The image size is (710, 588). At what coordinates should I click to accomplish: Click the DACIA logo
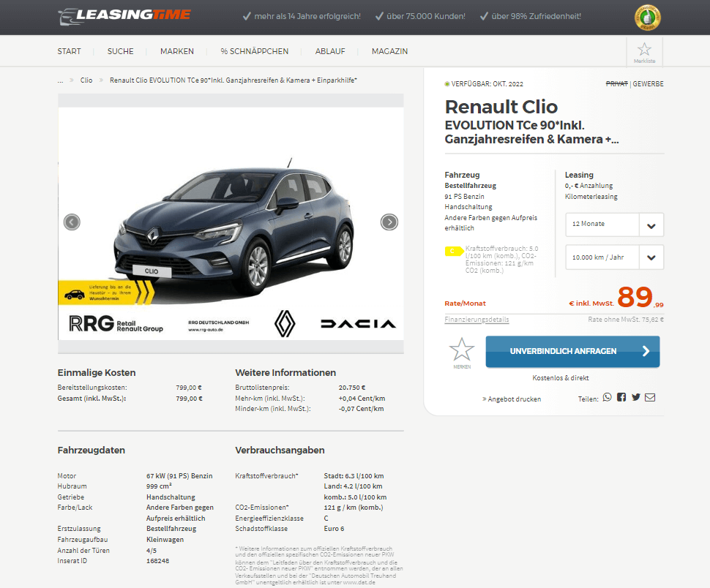coord(358,323)
